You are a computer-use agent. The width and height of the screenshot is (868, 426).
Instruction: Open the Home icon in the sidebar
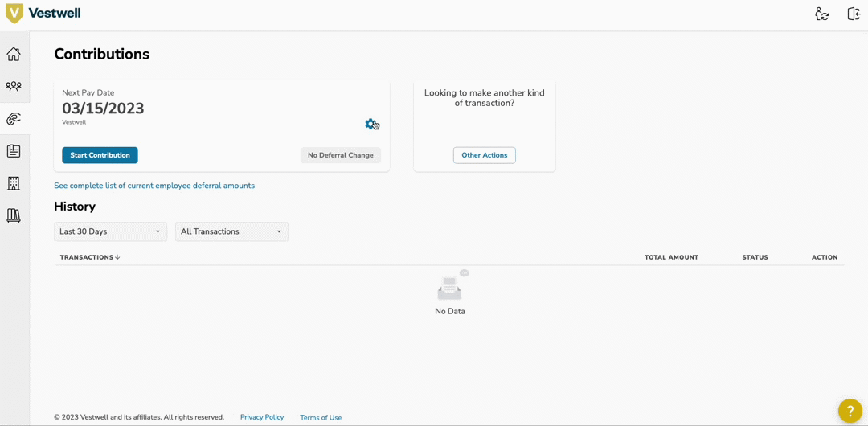(14, 54)
